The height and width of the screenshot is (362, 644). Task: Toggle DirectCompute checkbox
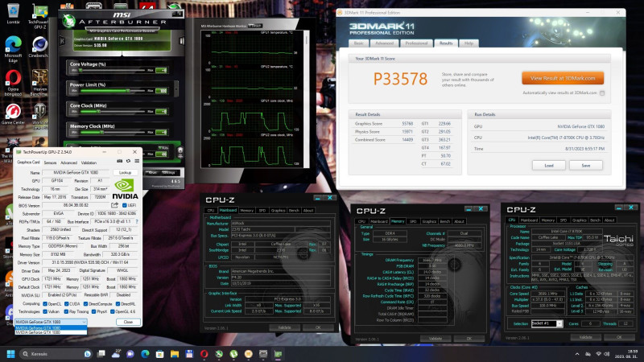point(85,304)
